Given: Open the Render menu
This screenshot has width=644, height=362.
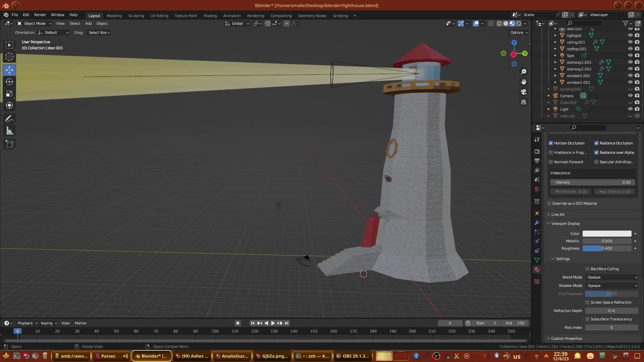Looking at the screenshot, I should click(40, 15).
